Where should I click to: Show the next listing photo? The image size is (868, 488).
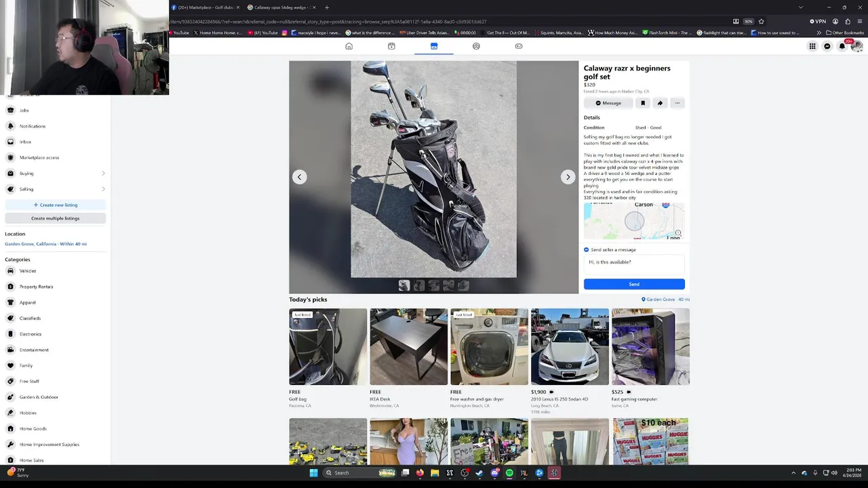tap(568, 177)
